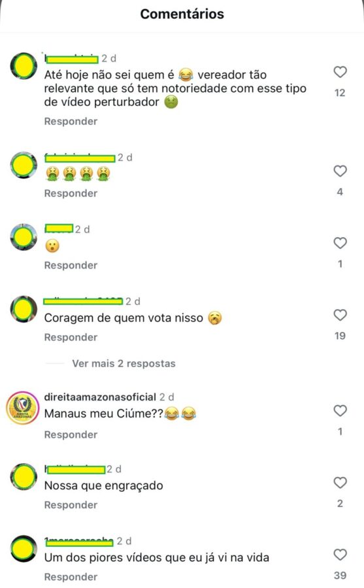The image size is (364, 588).
Task: Reply to the surprised emoji comment
Action: 71,265
